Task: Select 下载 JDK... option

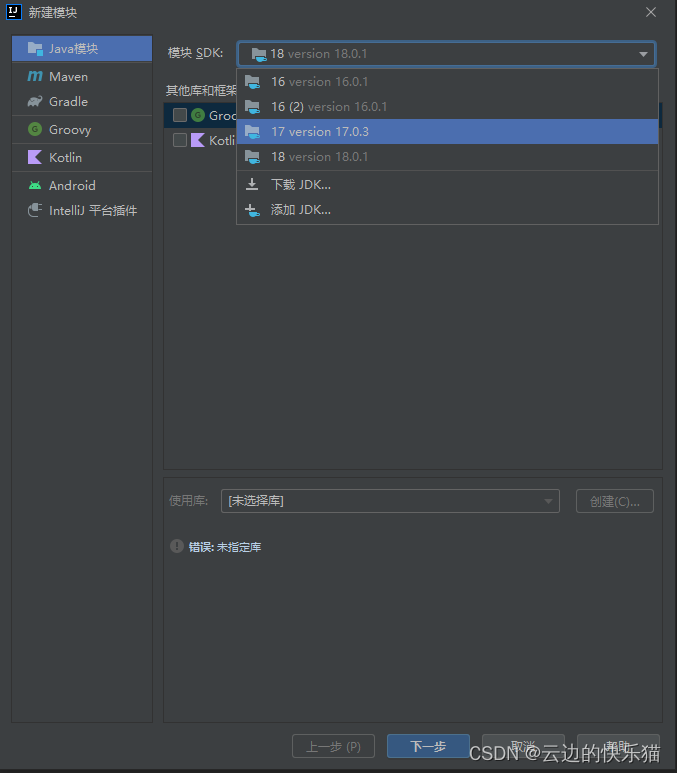Action: pos(447,184)
